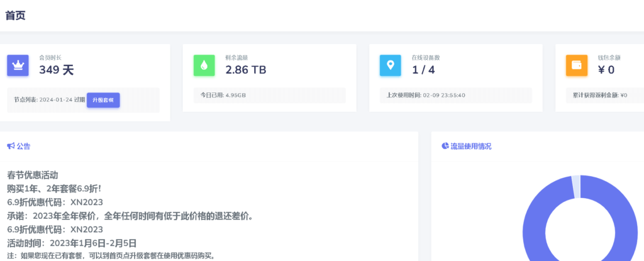Image resolution: width=644 pixels, height=261 pixels.
Task: Click the 剩余流量 label
Action: [236, 57]
